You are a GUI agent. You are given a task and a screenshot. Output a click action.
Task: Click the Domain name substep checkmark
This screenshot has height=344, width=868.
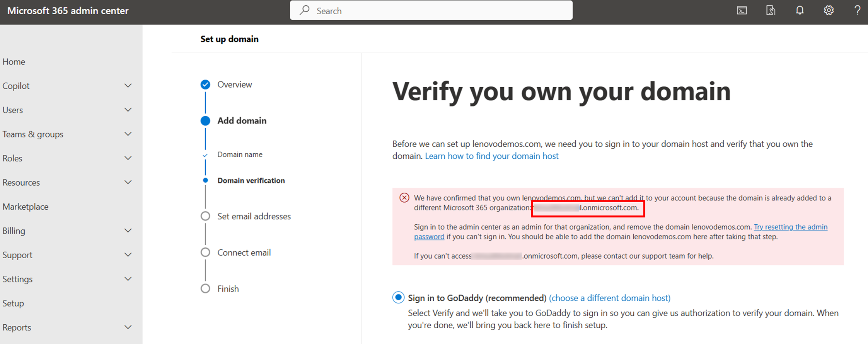[205, 155]
